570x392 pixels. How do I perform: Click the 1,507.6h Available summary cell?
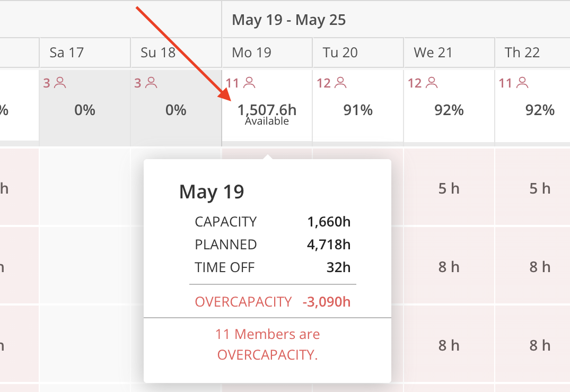tap(267, 114)
